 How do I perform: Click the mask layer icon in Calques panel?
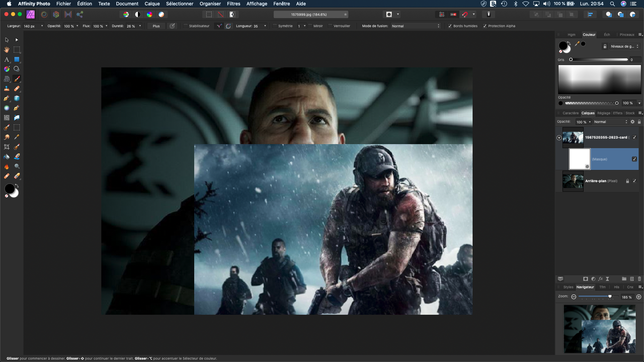(586, 279)
